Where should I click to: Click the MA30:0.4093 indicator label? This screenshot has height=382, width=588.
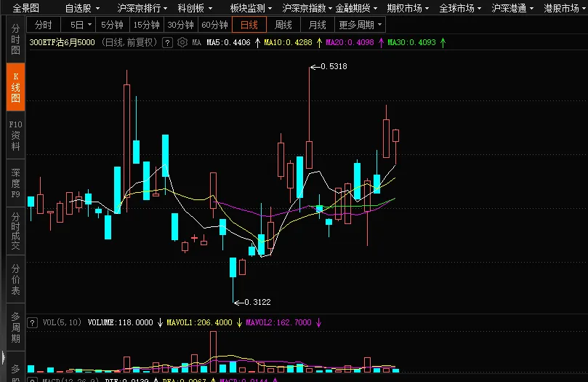[x=412, y=42]
